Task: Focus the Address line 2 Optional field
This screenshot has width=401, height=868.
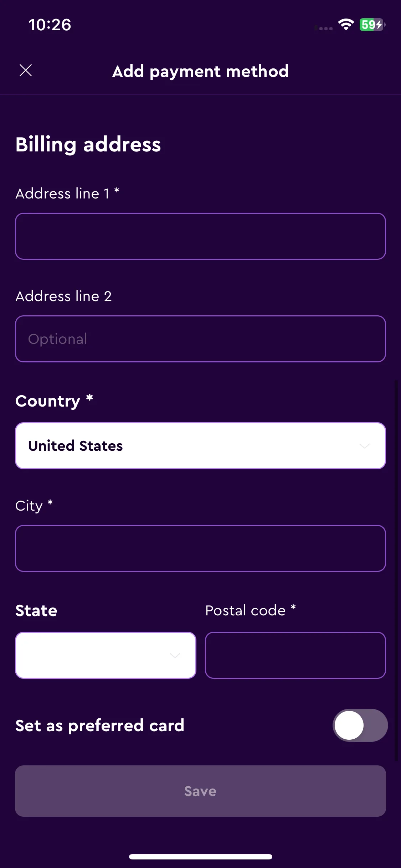Action: (200, 339)
